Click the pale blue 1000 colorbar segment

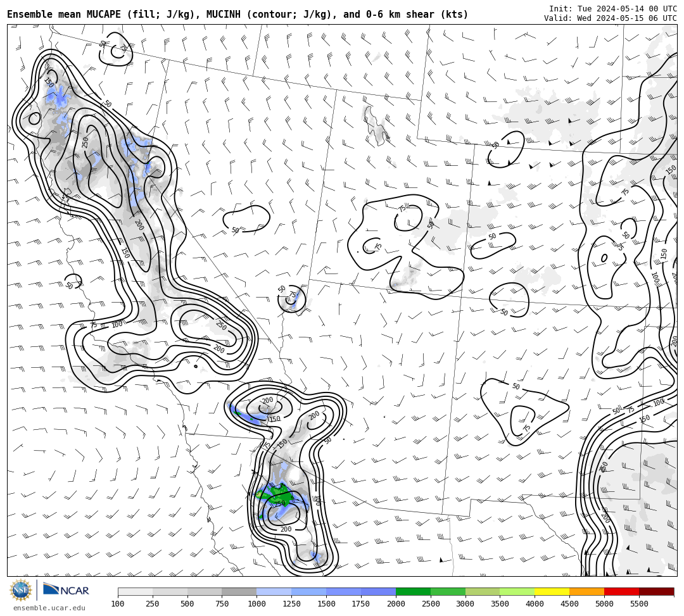(x=274, y=591)
